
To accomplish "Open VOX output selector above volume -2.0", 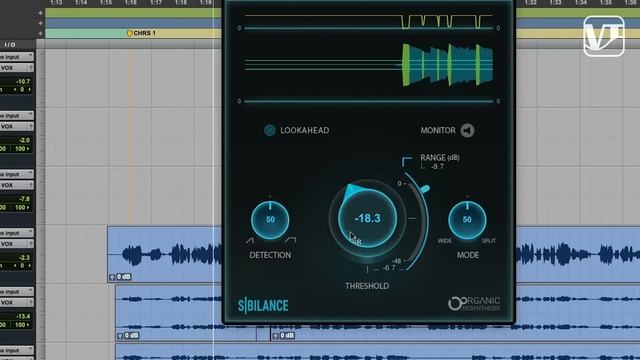I will 16,127.
